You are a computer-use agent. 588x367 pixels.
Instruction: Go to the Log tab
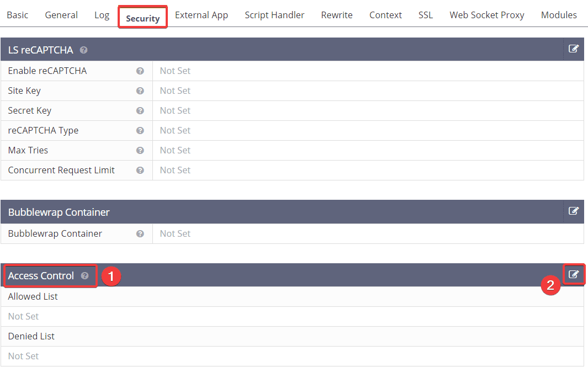[x=102, y=15]
